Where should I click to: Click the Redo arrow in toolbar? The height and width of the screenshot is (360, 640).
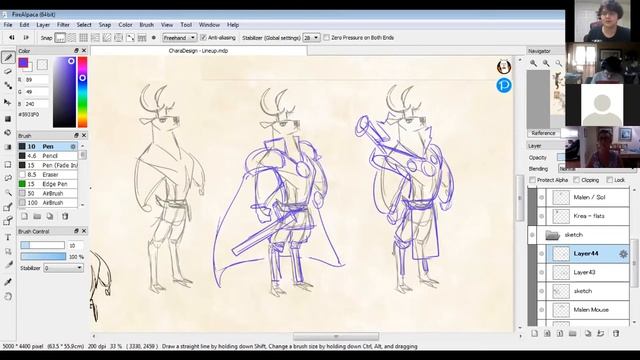pos(26,38)
